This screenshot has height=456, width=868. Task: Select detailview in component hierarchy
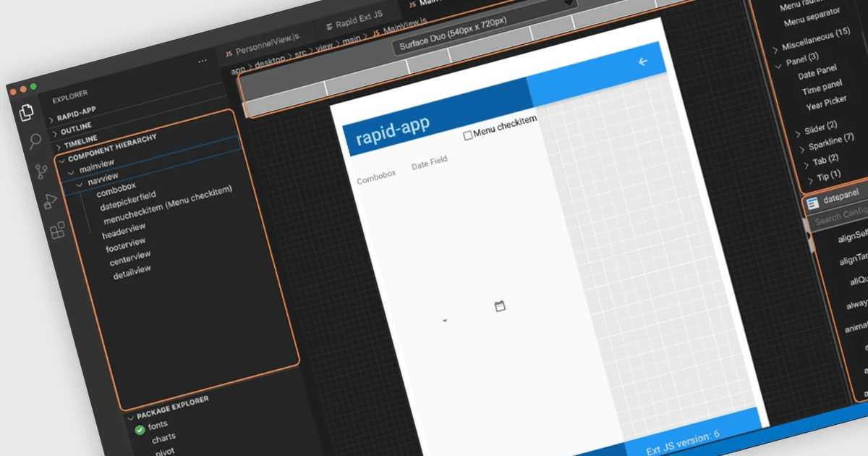132,272
